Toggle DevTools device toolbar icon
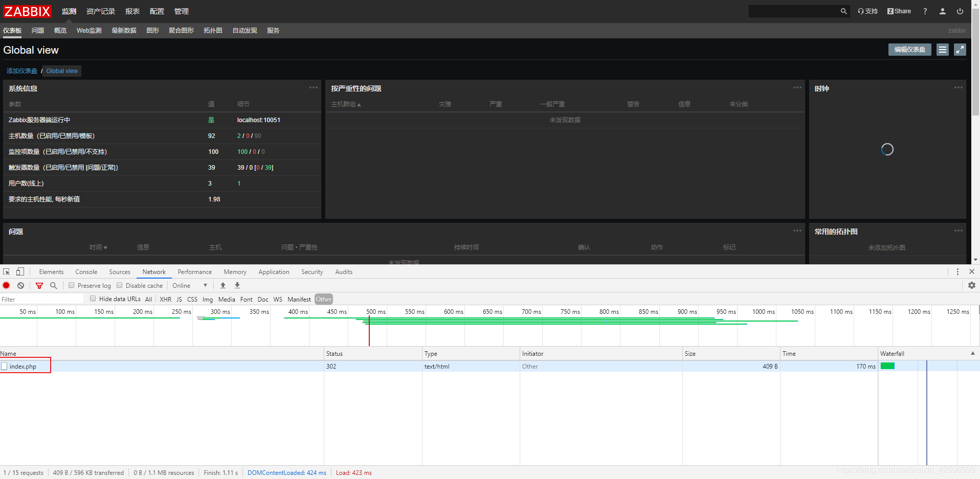This screenshot has height=479, width=980. point(20,272)
